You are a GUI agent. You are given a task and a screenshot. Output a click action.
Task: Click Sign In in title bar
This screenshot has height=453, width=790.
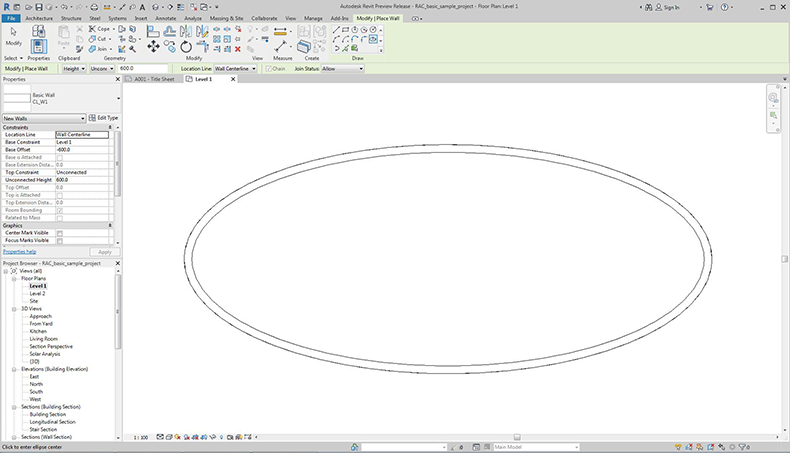coord(668,8)
